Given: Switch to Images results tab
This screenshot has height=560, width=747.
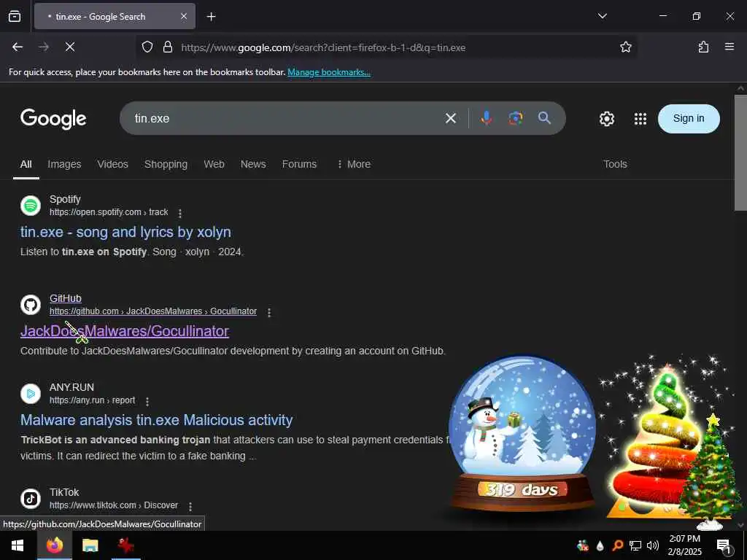Looking at the screenshot, I should [64, 164].
